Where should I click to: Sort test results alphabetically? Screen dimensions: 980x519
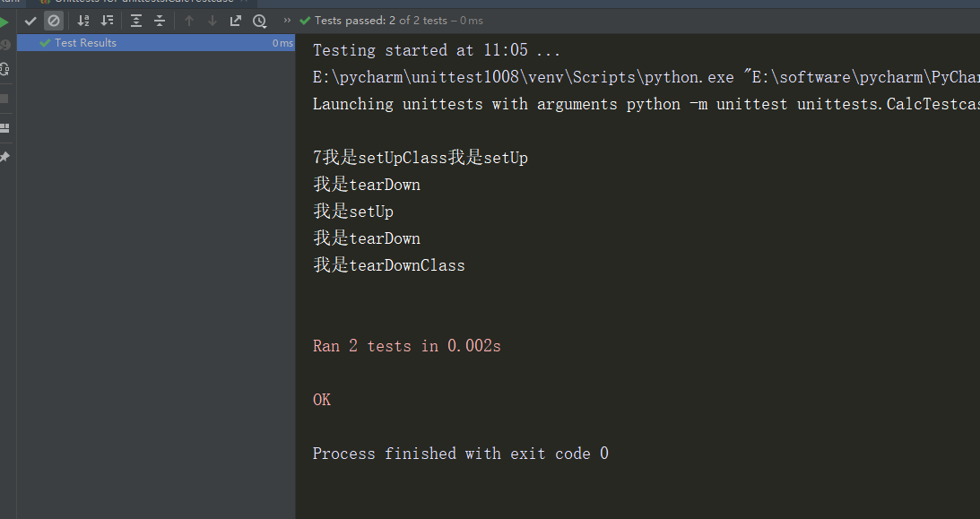coord(82,20)
